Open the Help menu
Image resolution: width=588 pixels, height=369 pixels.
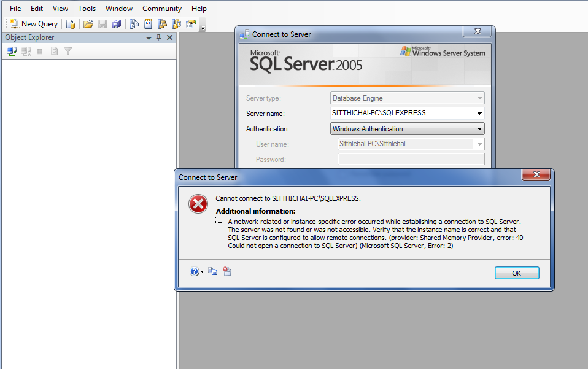tap(199, 8)
